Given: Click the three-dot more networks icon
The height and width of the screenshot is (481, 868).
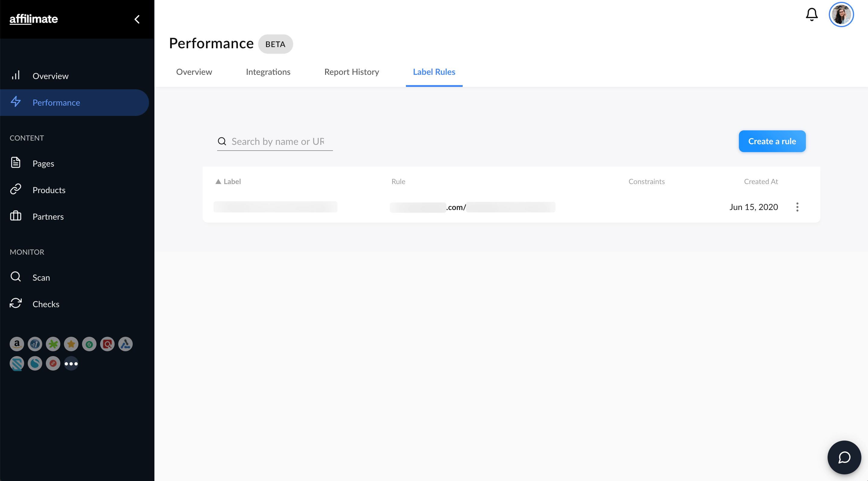Looking at the screenshot, I should pyautogui.click(x=71, y=363).
